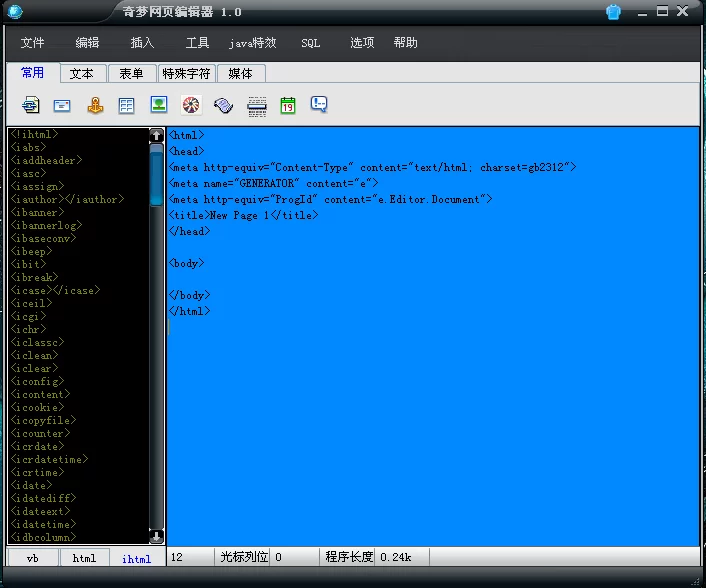Switch to the 媒体 tab
706x588 pixels.
241,73
